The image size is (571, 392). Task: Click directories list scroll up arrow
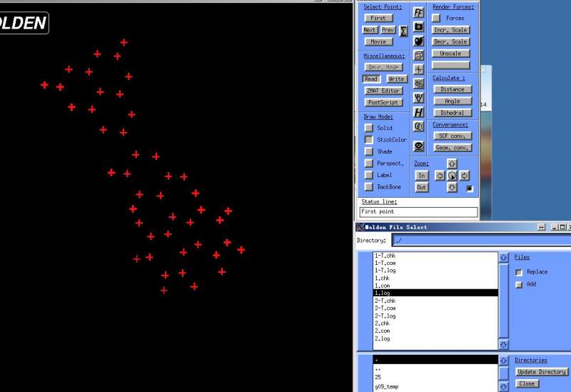click(x=504, y=361)
